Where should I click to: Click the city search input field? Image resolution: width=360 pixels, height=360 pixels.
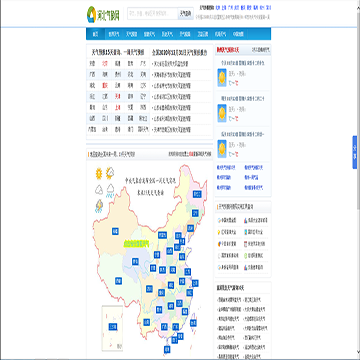pos(153,14)
